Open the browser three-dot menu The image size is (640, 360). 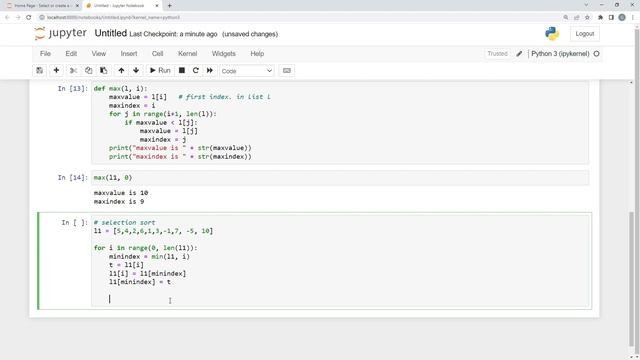pos(633,18)
